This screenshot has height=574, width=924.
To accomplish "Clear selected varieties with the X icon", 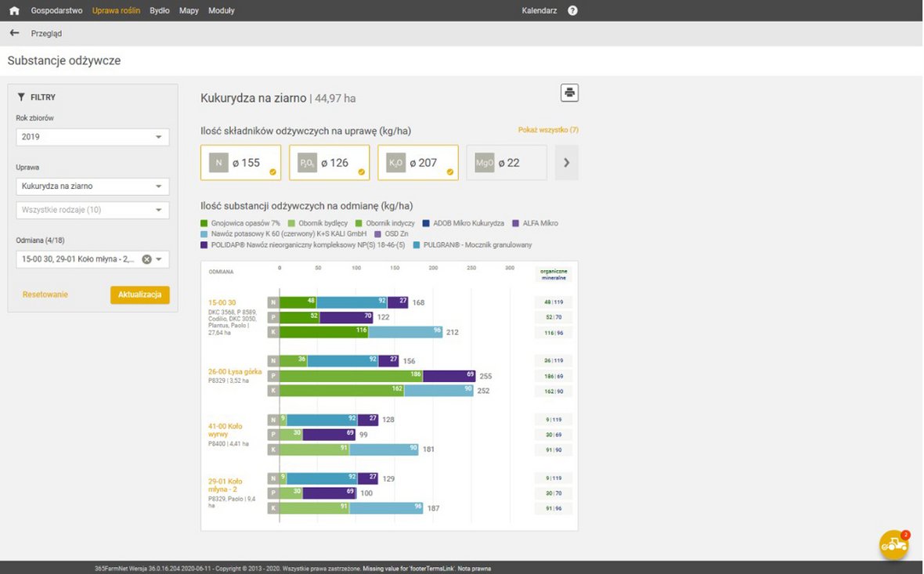I will pyautogui.click(x=146, y=259).
